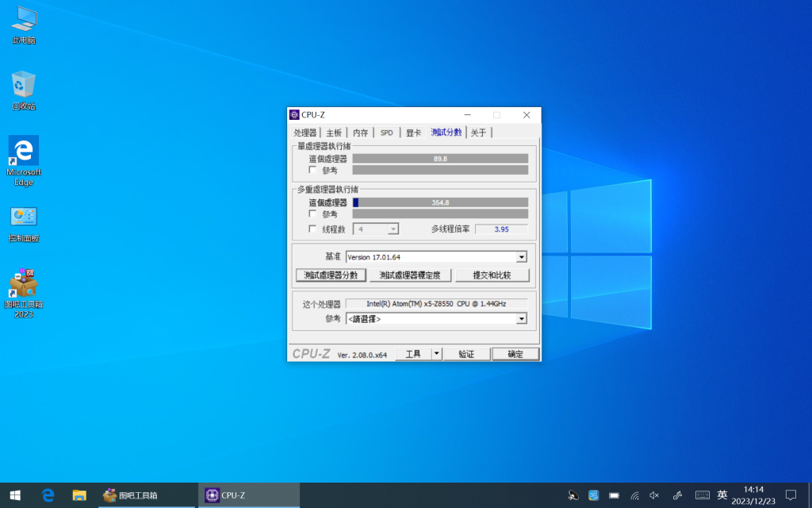Viewport: 812px width, 508px height.
Task: Open the thread count dropdown showing 4
Action: (x=375, y=229)
